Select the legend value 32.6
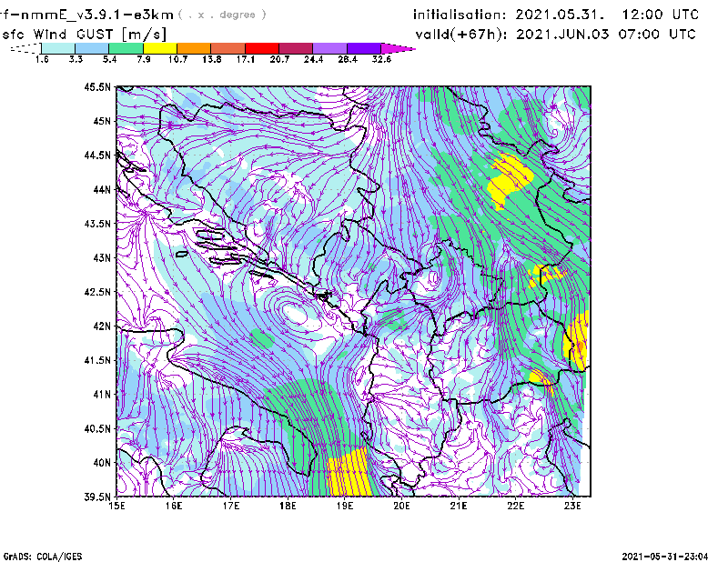This screenshot has height=562, width=728. point(381,59)
